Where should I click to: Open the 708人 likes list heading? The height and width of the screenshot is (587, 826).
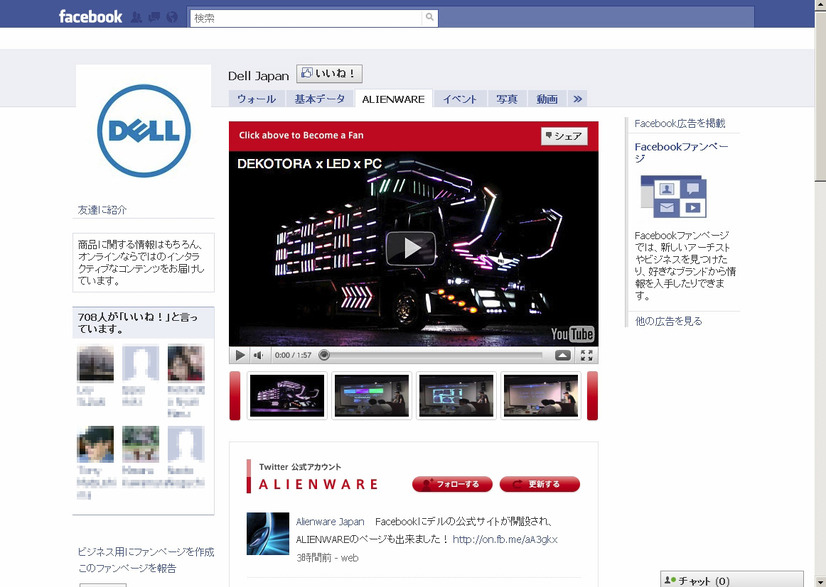point(137,322)
